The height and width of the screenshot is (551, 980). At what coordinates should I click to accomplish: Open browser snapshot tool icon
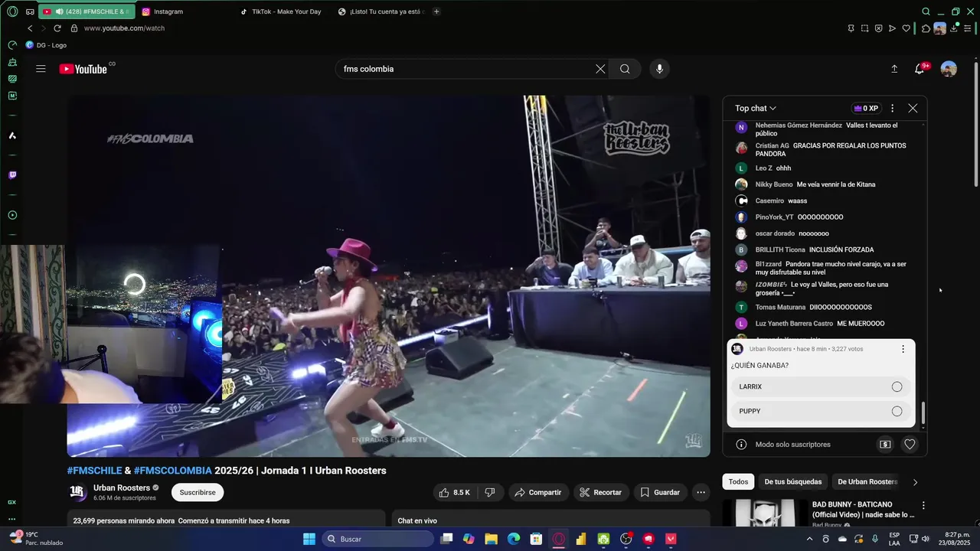864,28
